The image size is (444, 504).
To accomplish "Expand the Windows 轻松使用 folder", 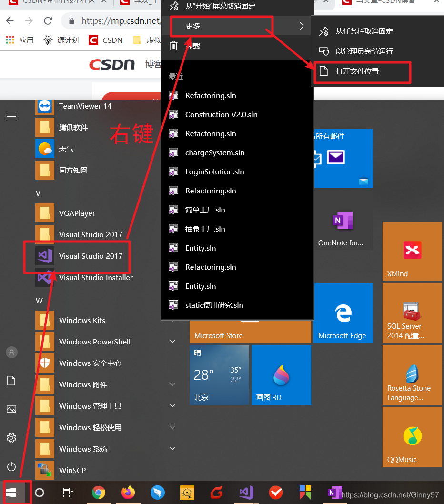I will tap(172, 427).
